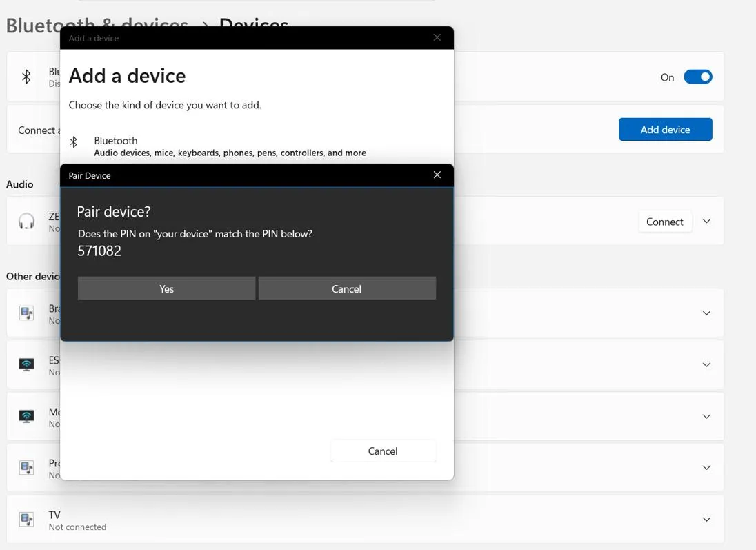This screenshot has width=756, height=550.
Task: Click Bluetooth icon in Settings Bluetooth card
Action: click(26, 76)
